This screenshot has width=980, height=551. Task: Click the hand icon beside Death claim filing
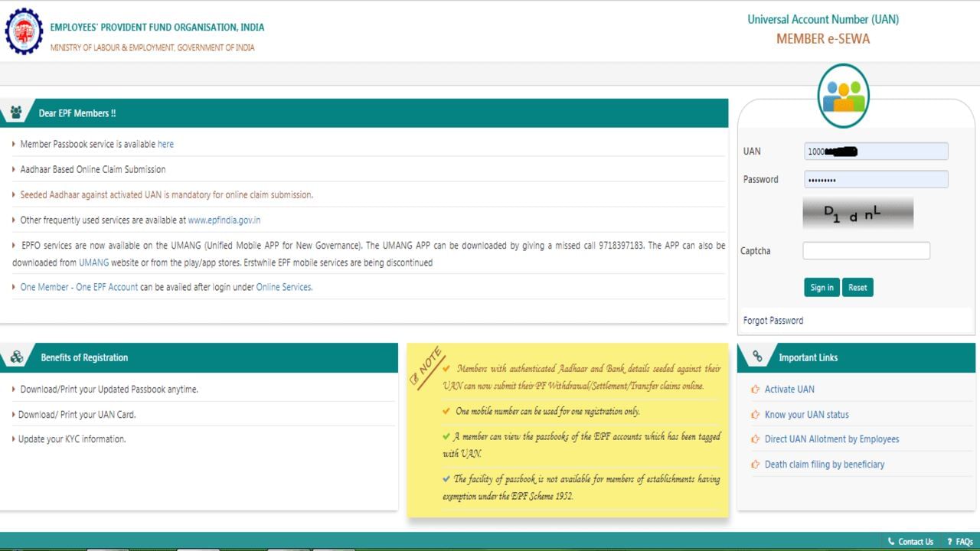click(756, 465)
